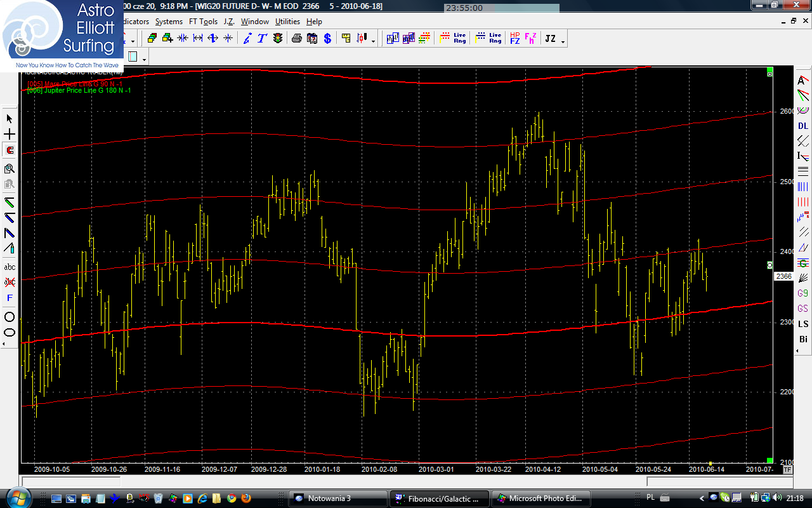812x508 pixels.
Task: Expand dropdown beside the grid page icon
Action: click(x=145, y=59)
